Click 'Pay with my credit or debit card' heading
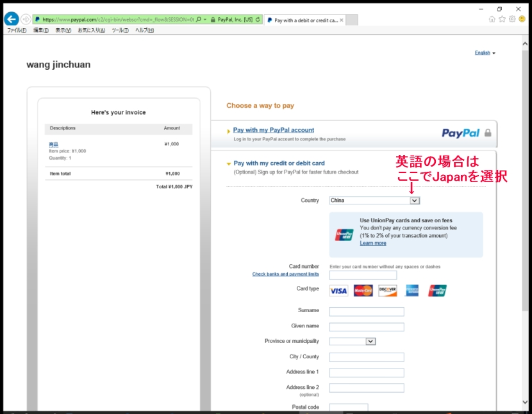 click(x=279, y=163)
